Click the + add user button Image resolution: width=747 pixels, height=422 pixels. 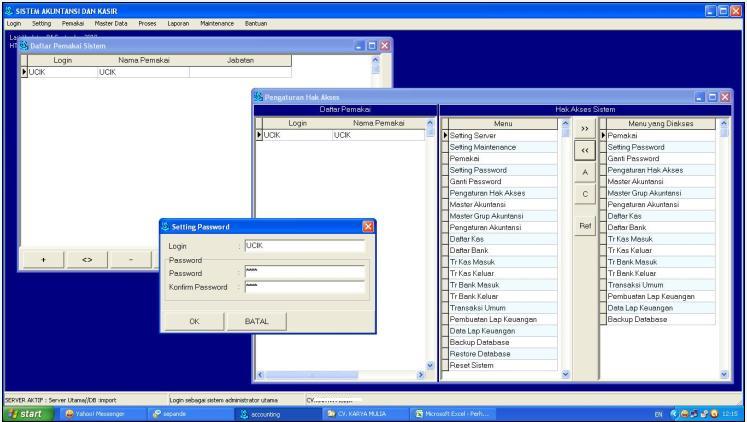pyautogui.click(x=43, y=259)
